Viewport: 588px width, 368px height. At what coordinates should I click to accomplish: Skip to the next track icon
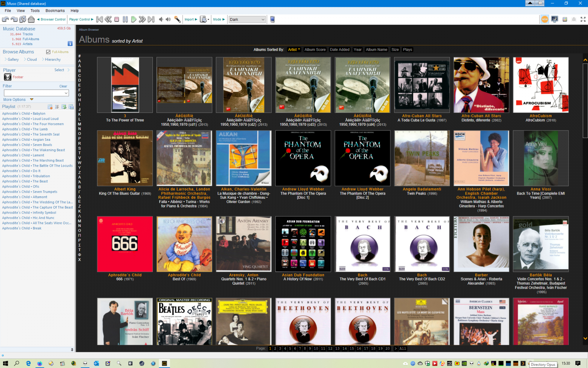coord(151,19)
